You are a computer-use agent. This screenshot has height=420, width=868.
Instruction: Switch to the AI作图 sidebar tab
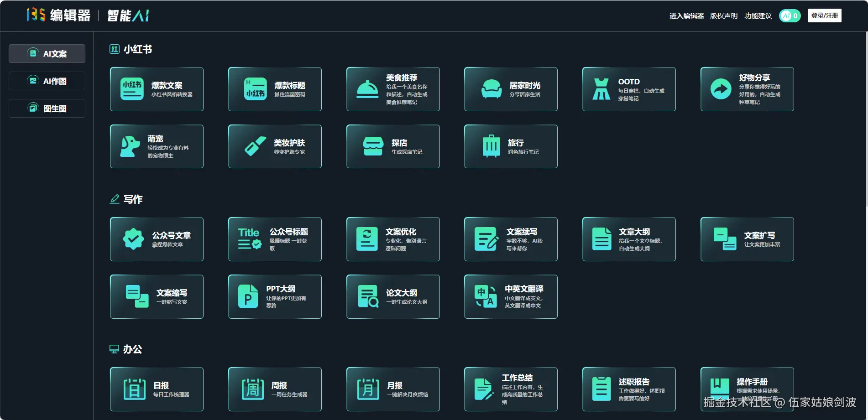47,81
